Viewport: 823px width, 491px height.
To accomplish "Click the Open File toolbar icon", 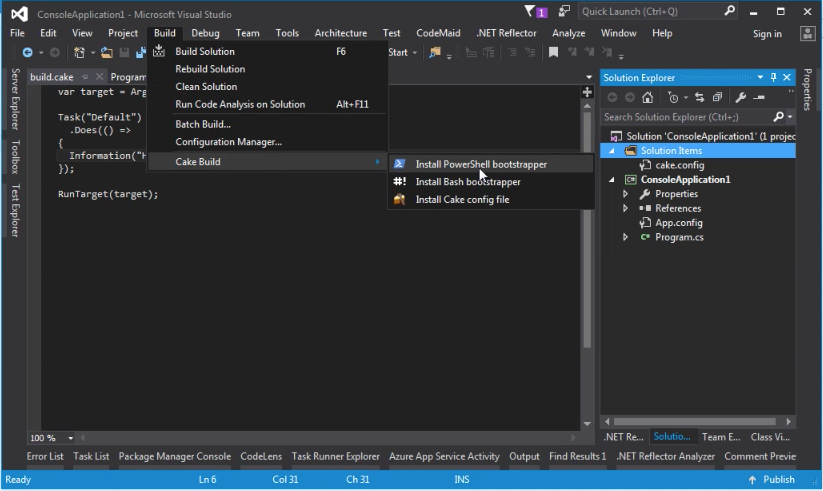I will pyautogui.click(x=107, y=53).
